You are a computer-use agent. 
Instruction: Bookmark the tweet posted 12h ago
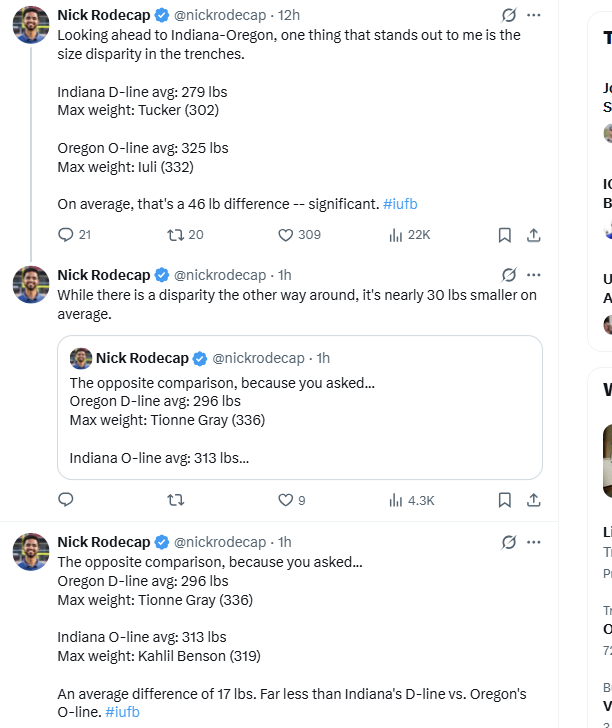point(505,235)
